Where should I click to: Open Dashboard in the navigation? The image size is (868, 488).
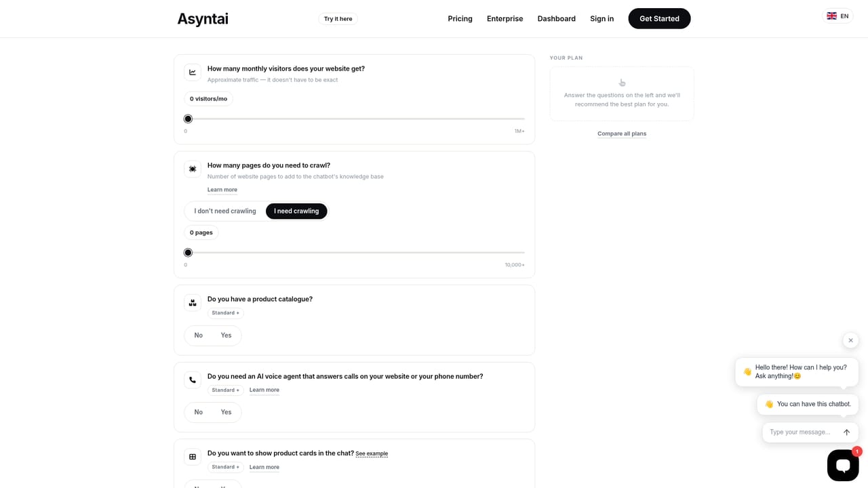point(557,19)
